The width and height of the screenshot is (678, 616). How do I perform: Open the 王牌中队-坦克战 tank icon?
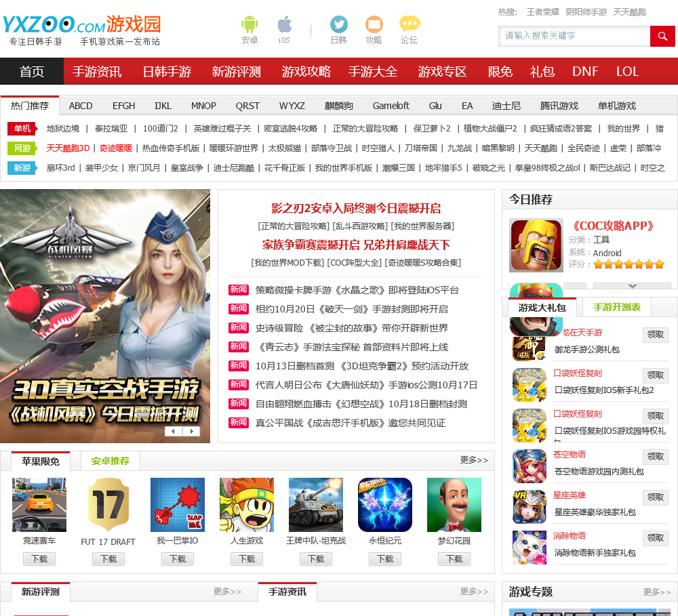[x=316, y=504]
